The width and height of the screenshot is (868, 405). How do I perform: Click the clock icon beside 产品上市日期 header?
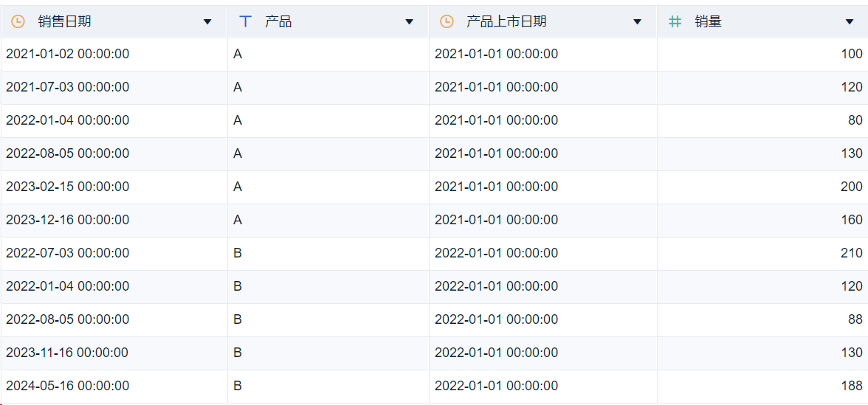click(x=447, y=22)
